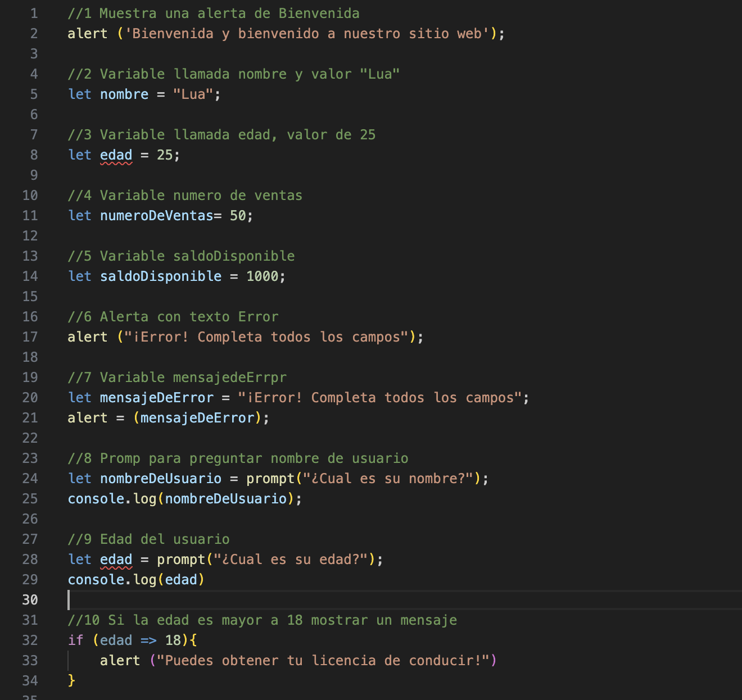Click the comment '//5 Variable saldoDisponible'

181,256
